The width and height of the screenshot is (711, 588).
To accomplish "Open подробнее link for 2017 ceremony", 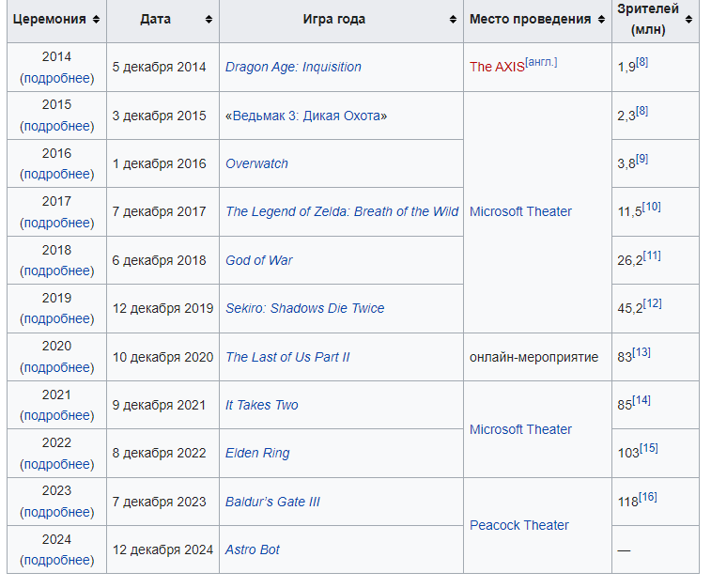I will click(56, 223).
